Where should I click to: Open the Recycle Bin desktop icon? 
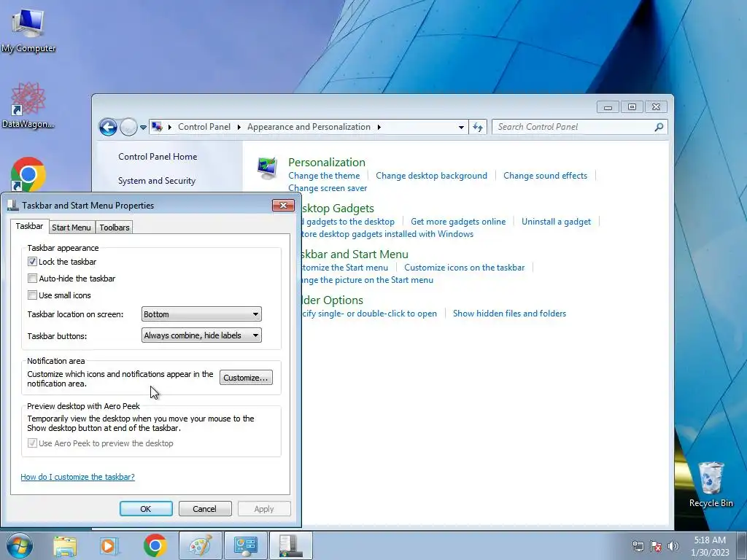tap(711, 485)
